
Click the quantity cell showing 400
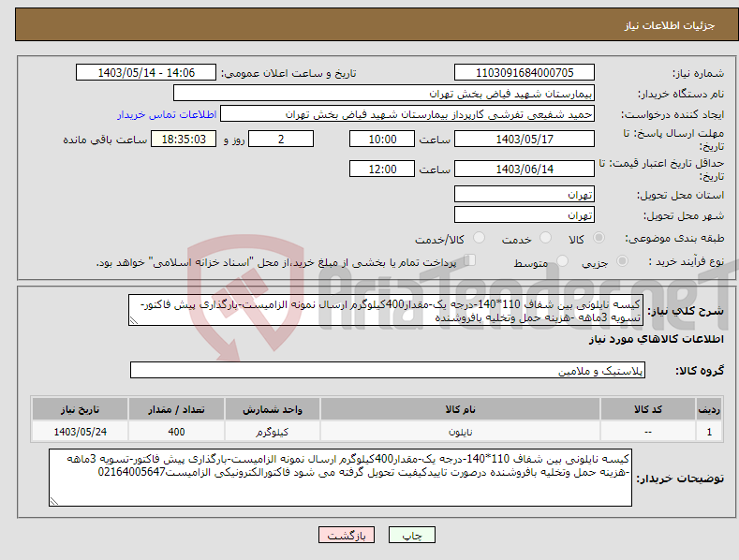tap(176, 432)
